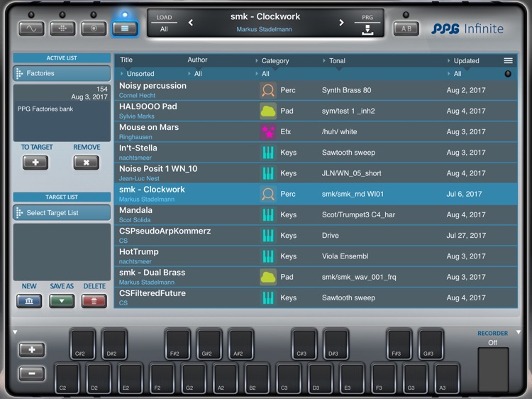Screen dimensions: 532x399
Task: Shift keyboard down with minus button
Action: (32, 373)
